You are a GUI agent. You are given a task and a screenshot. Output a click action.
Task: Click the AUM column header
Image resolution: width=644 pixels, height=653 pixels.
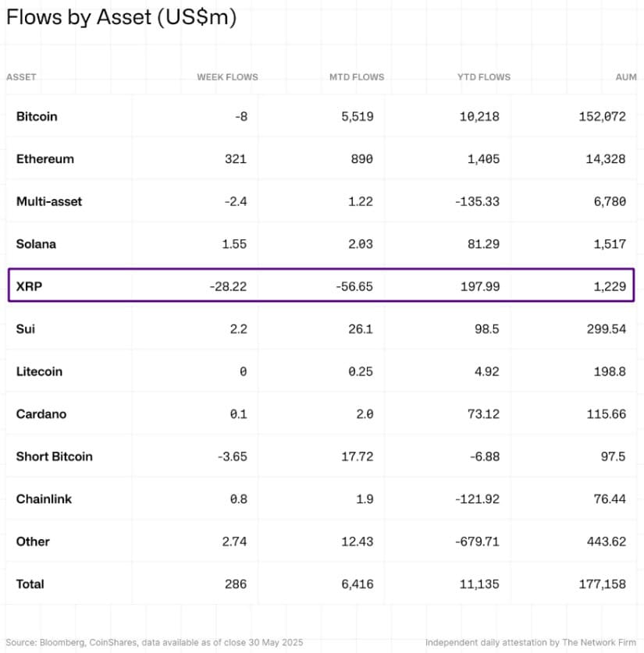626,77
